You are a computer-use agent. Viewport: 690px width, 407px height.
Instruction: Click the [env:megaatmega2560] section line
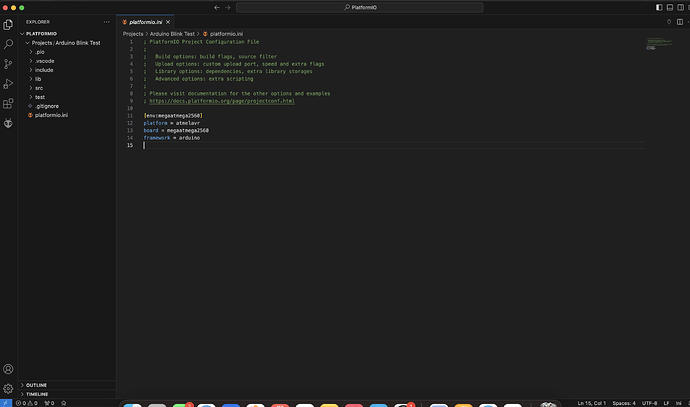tap(173, 116)
